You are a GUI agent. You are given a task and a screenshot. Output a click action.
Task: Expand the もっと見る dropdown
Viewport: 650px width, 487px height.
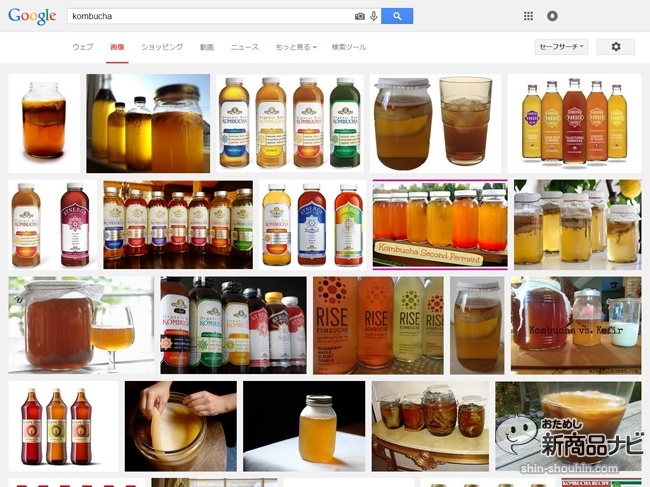[296, 47]
